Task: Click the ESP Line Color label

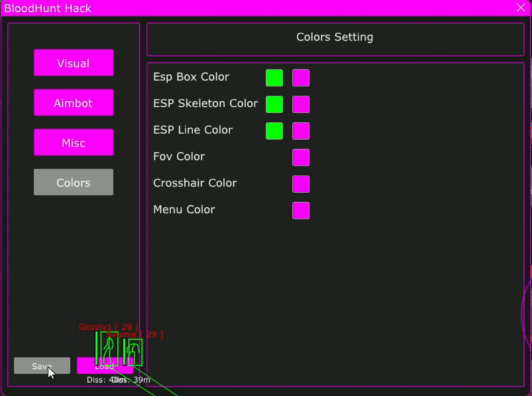Action: [x=193, y=130]
